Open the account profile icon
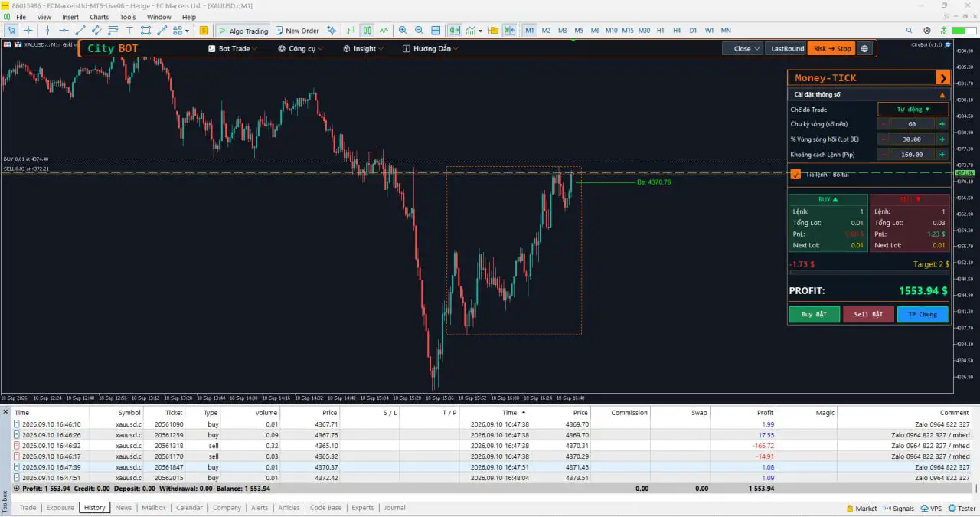Viewport: 980px width, 517px height. [927, 31]
